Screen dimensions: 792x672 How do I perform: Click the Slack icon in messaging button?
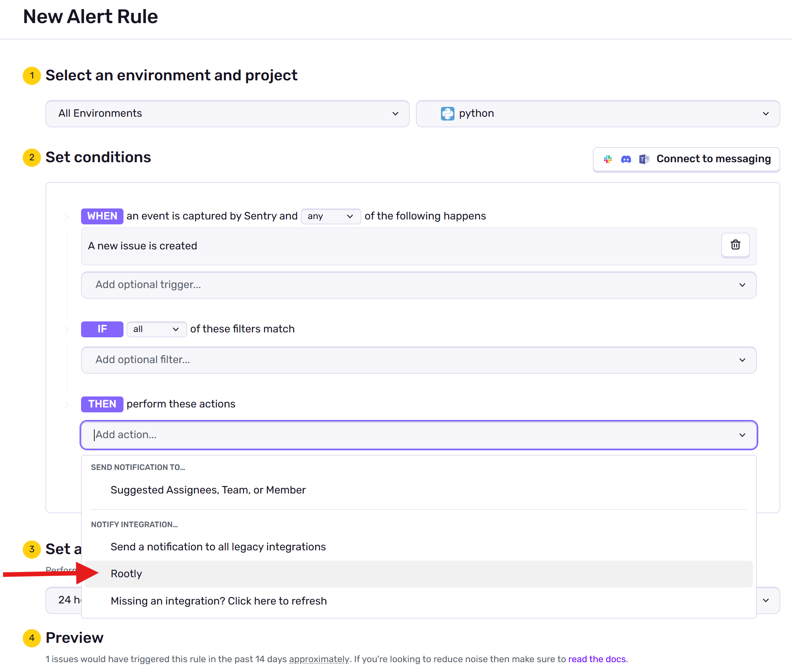[x=608, y=159]
